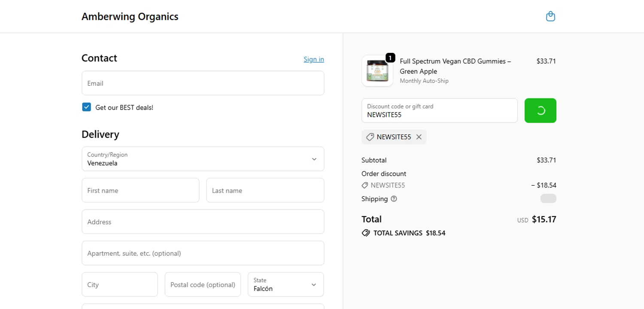Click the CBD Gummies product thumbnail

[x=377, y=71]
